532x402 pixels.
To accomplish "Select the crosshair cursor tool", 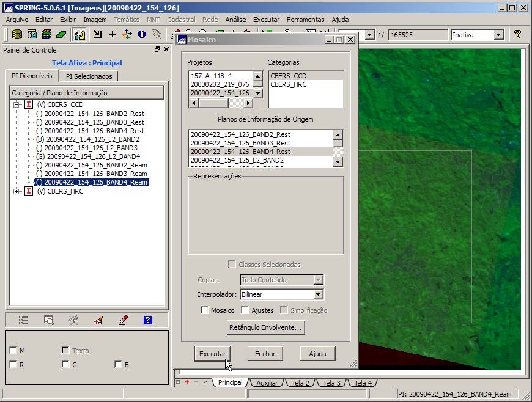I will [x=112, y=35].
